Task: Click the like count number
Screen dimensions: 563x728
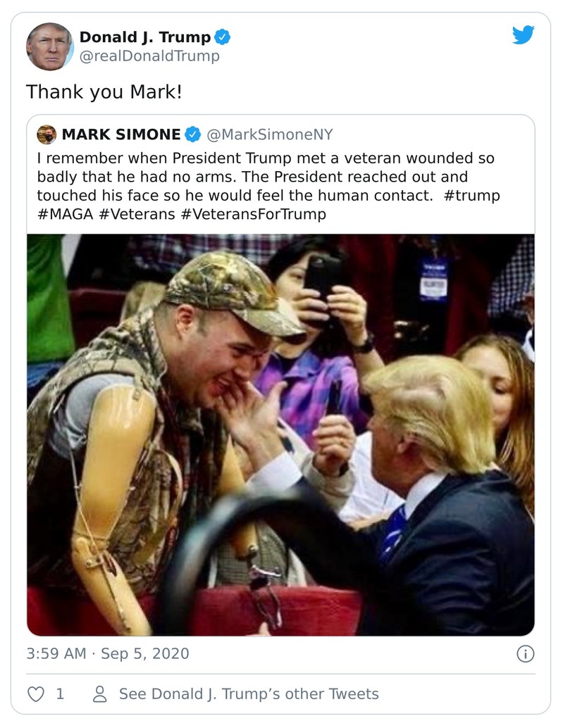Action: pyautogui.click(x=62, y=694)
